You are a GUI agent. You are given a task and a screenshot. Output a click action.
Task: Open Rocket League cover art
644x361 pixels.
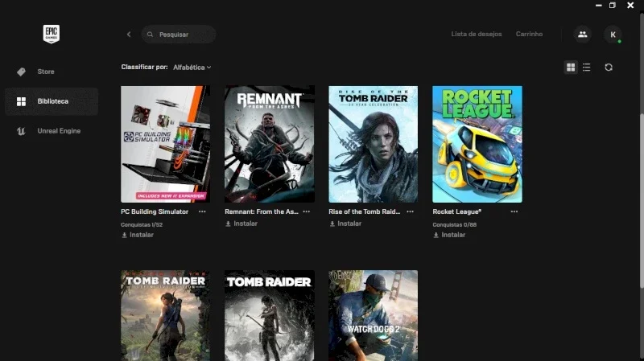(x=477, y=144)
